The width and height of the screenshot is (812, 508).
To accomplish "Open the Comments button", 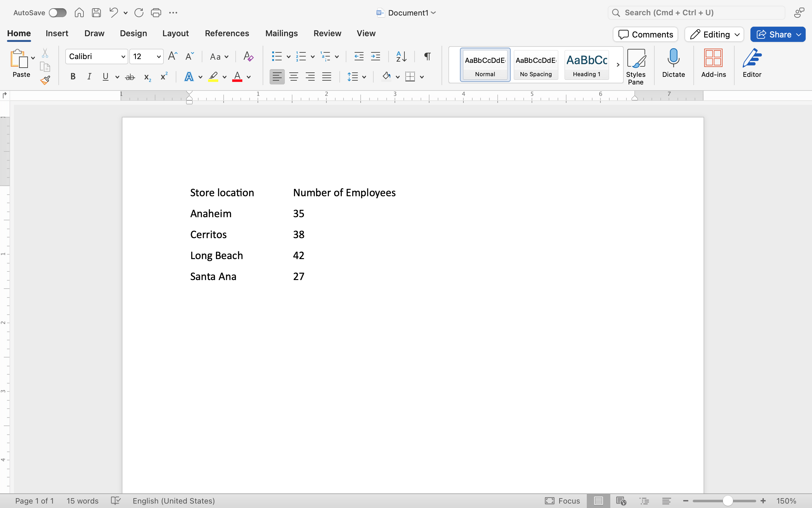I will (x=645, y=34).
